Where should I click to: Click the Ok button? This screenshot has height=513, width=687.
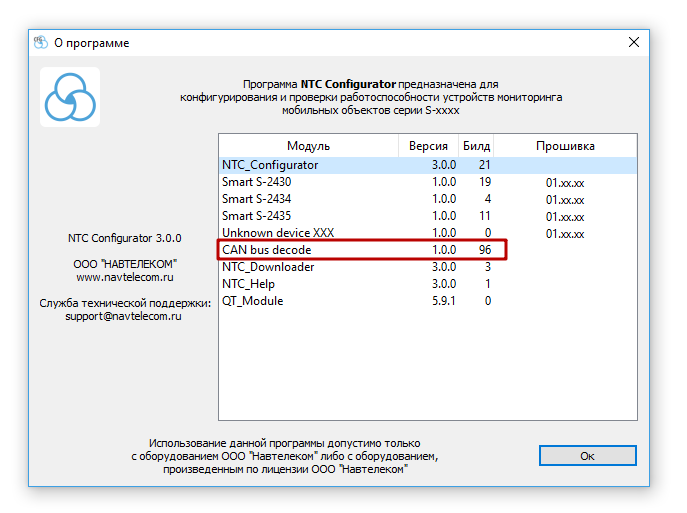point(588,456)
